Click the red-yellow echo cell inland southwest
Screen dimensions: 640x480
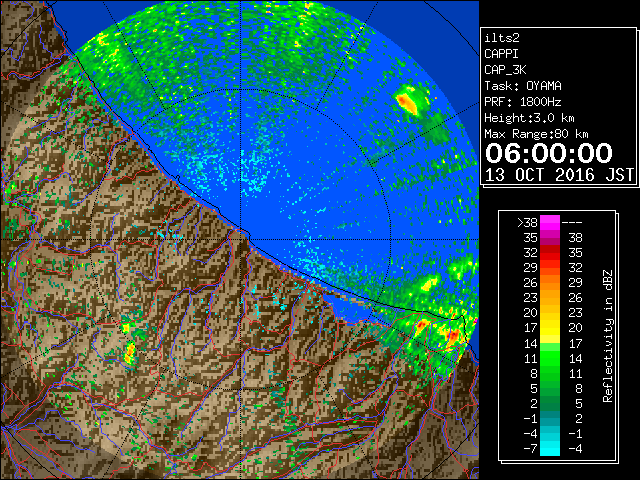(129, 353)
